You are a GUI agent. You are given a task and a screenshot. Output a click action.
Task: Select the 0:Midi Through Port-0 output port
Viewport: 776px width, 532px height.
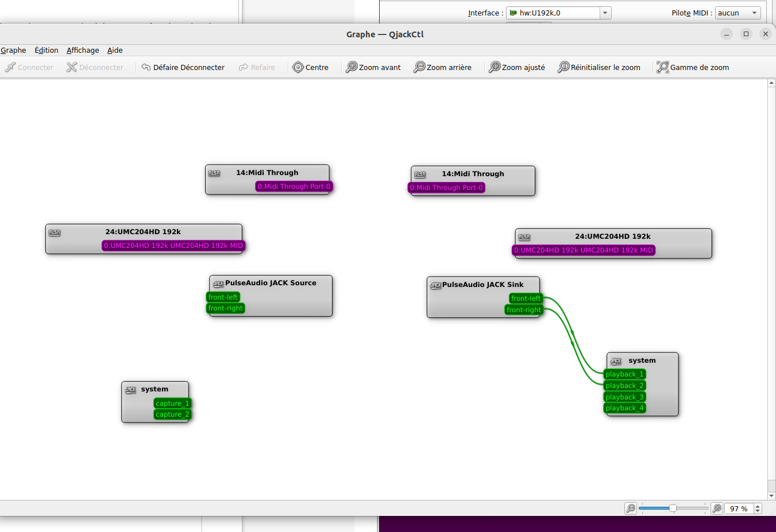pos(294,187)
